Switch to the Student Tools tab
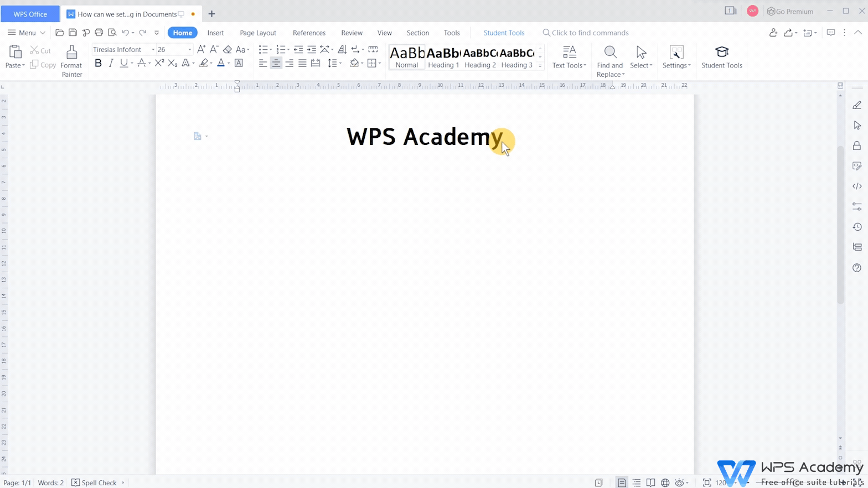This screenshot has height=488, width=868. click(x=504, y=33)
